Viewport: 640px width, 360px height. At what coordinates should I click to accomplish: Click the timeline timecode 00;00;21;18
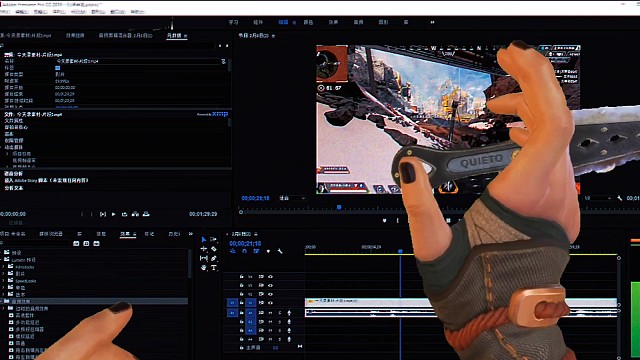click(x=245, y=244)
